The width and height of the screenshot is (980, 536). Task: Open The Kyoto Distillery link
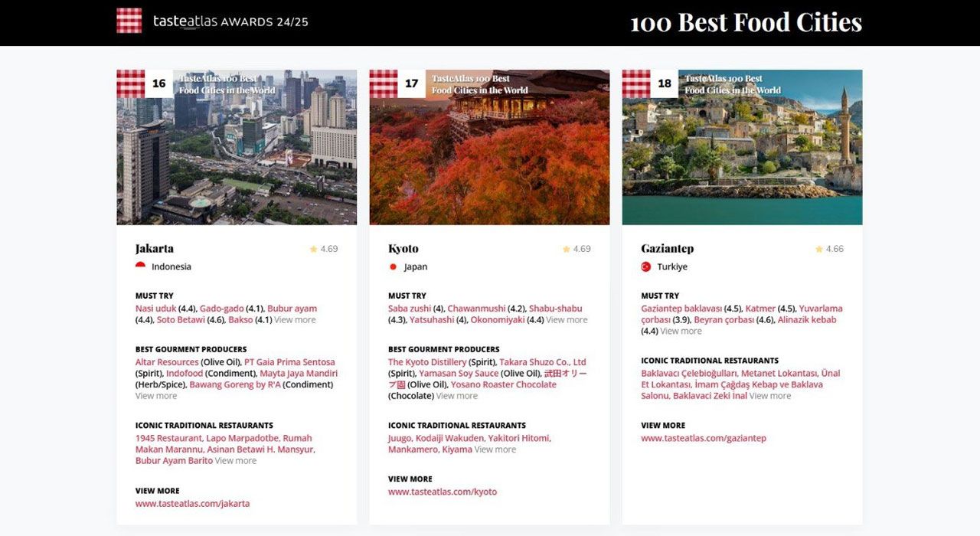point(427,362)
